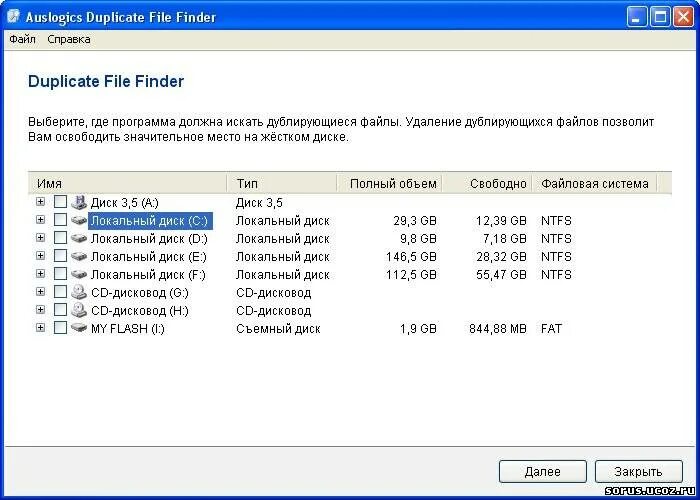Image resolution: width=700 pixels, height=500 pixels.
Task: Click the 28,32 GB free space value
Action: [x=501, y=257]
